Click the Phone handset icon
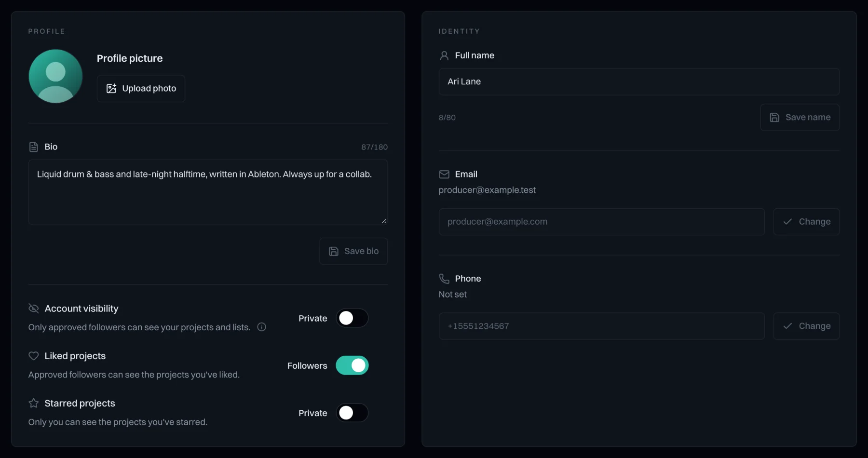Viewport: 868px width, 458px height. tap(444, 279)
